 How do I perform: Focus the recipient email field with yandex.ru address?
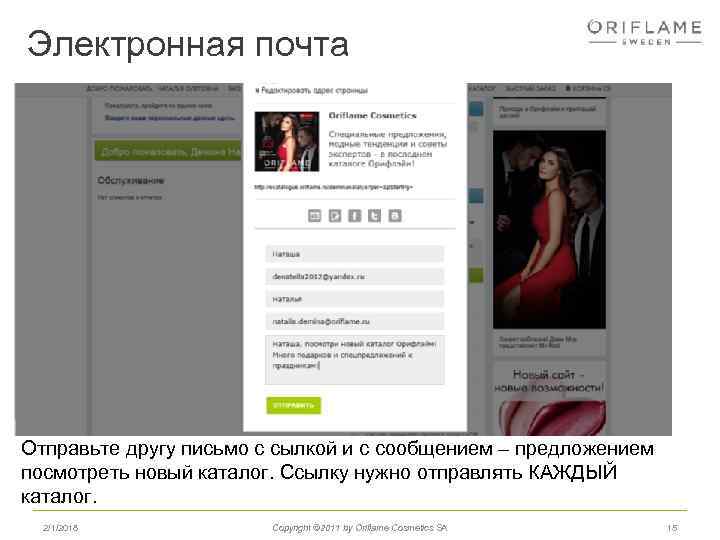pyautogui.click(x=354, y=276)
